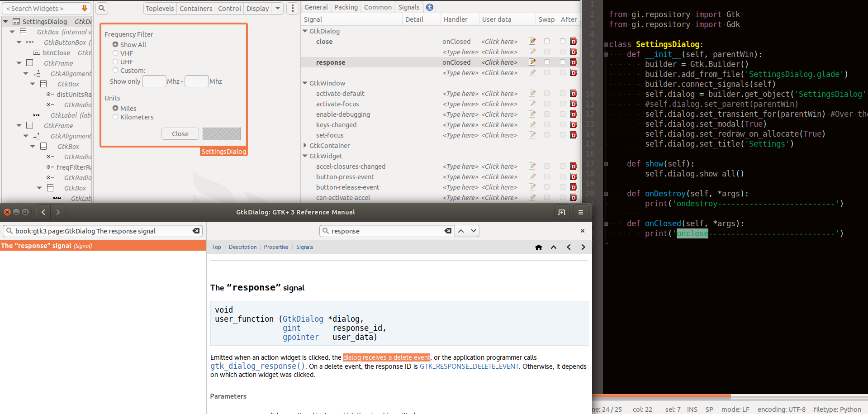Open the gtk_dialog_response() link

pos(258,366)
